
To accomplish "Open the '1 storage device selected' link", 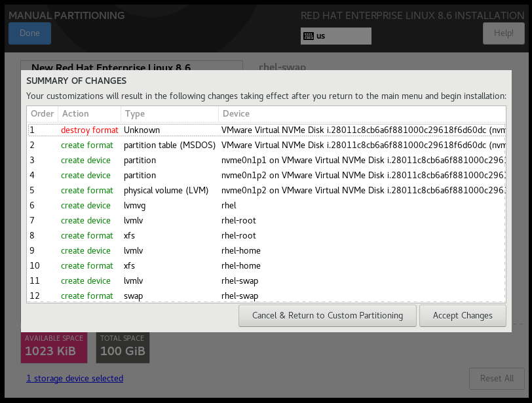I will 75,379.
